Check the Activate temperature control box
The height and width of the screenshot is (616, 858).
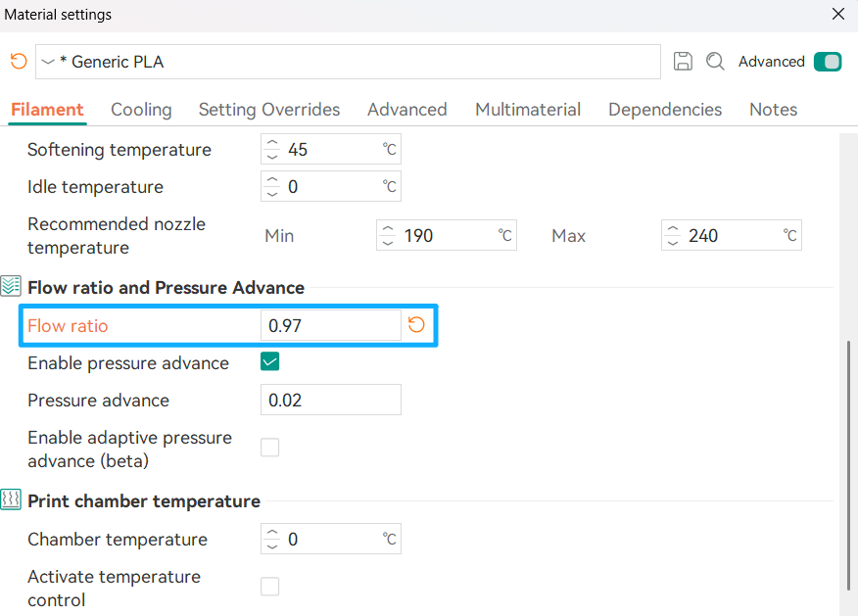(x=270, y=587)
